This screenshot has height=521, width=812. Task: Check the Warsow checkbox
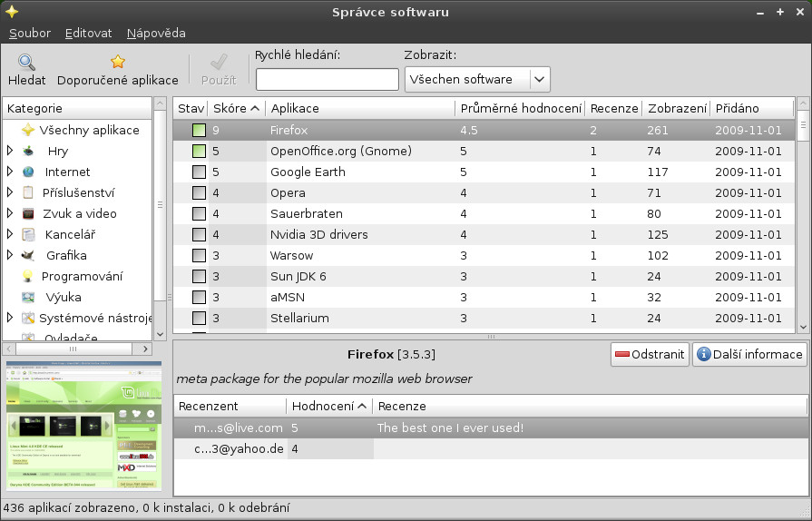point(199,255)
